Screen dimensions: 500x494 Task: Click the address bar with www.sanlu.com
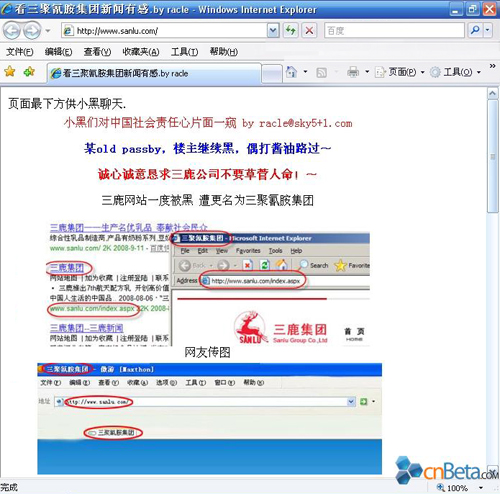[164, 31]
